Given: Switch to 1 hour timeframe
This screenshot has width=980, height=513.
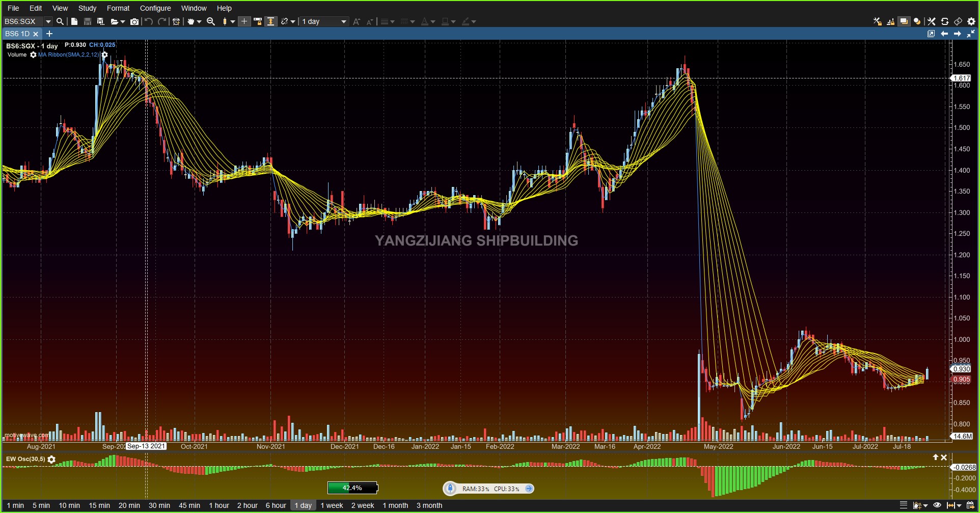Looking at the screenshot, I should [219, 505].
